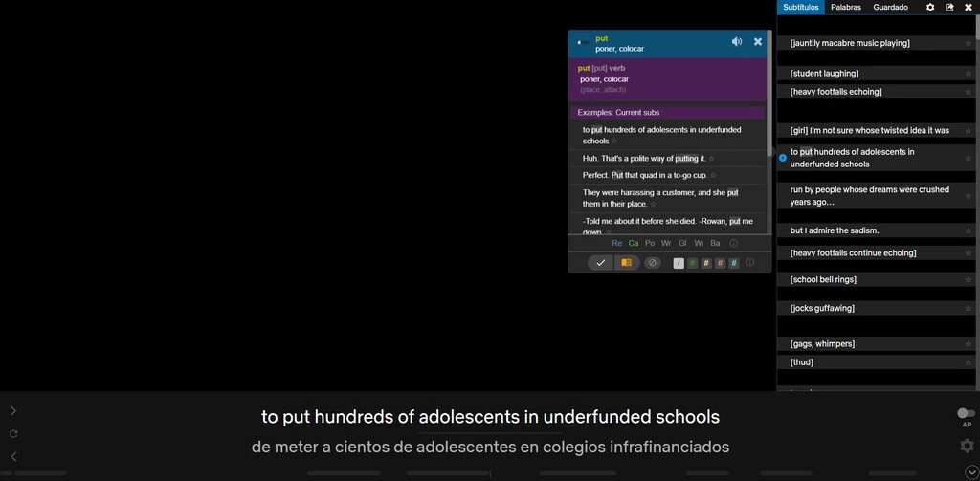Mark word as learning with book icon

click(x=626, y=263)
